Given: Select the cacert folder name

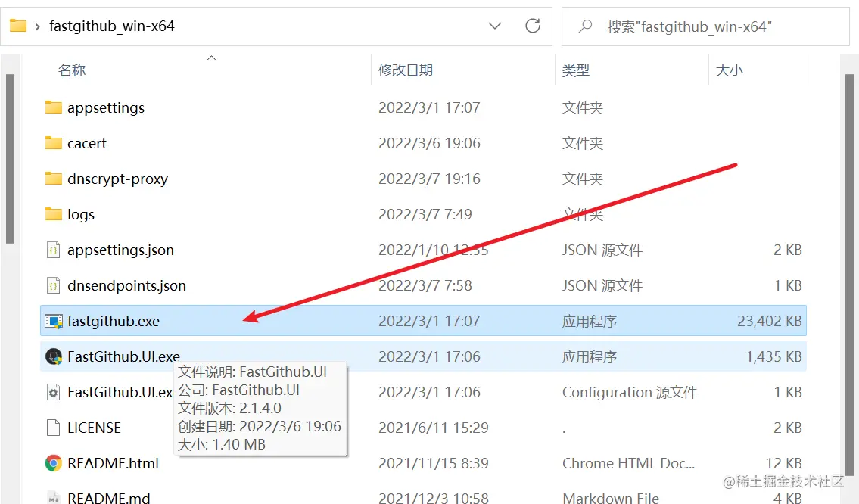Looking at the screenshot, I should click(86, 143).
